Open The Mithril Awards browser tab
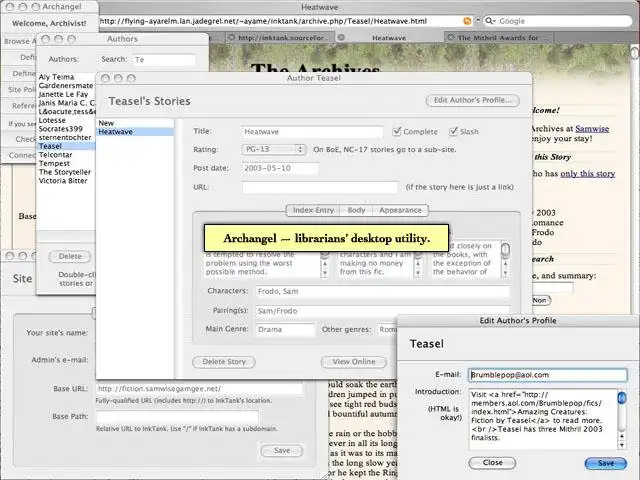The image size is (640, 480). click(499, 38)
